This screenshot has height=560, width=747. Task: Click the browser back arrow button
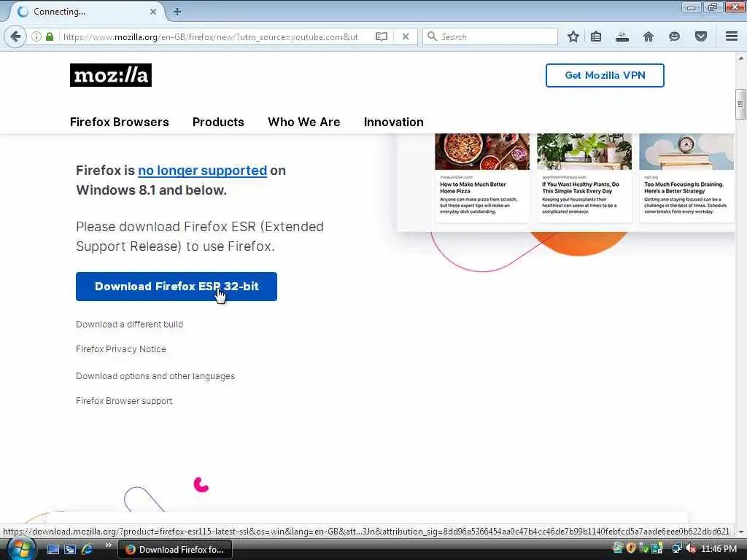pos(15,36)
